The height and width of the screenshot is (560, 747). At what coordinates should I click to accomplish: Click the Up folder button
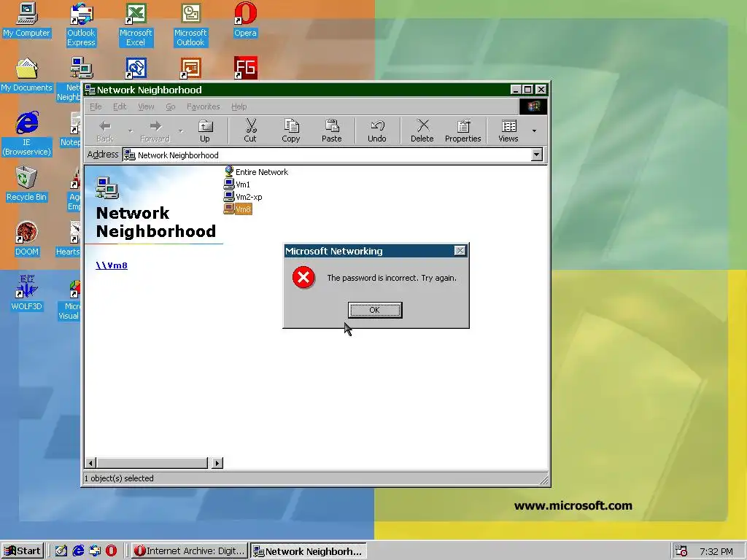(x=205, y=131)
